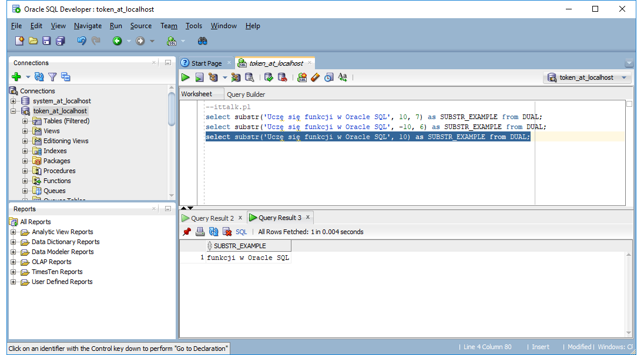Image resolution: width=644 pixels, height=355 pixels.
Task: Open a file with the folder icon
Action: click(33, 41)
